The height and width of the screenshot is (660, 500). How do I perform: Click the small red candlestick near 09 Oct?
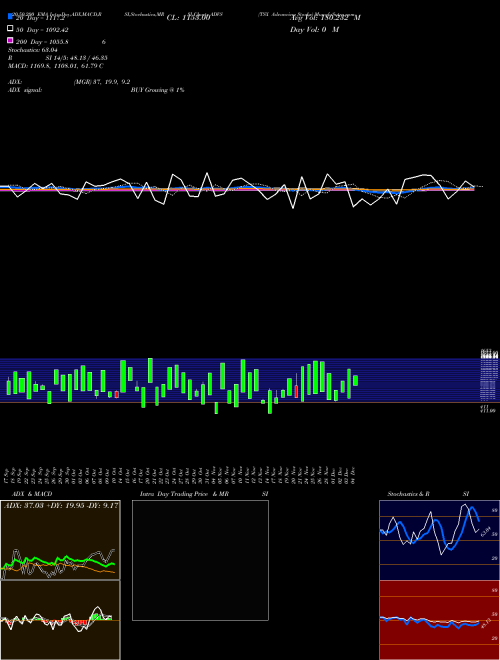coord(117,394)
